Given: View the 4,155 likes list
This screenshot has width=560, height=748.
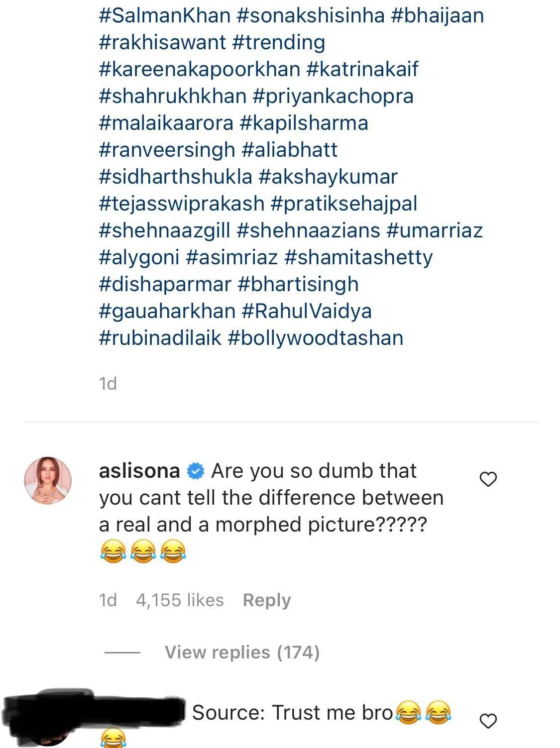Looking at the screenshot, I should coord(180,600).
